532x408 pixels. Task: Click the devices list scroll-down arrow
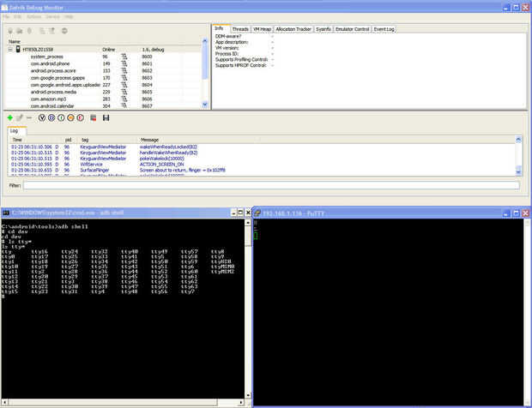pos(204,105)
